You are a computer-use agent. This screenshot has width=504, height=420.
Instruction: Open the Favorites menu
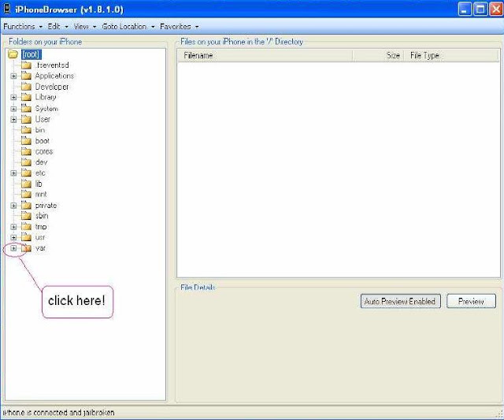[x=179, y=26]
